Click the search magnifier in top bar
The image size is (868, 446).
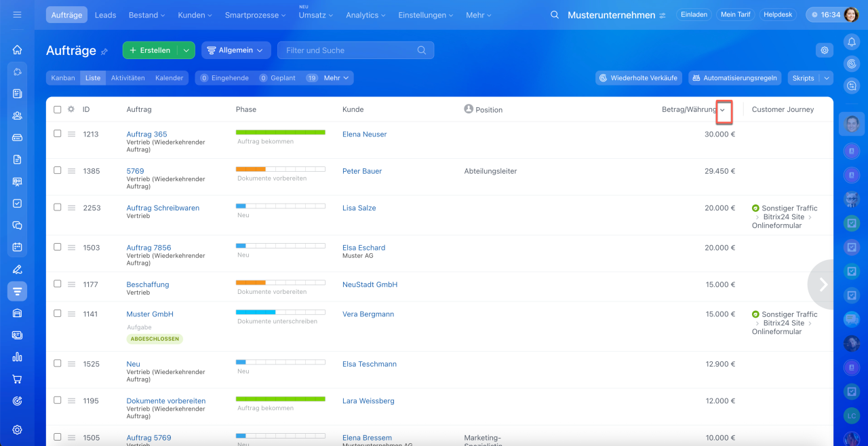pyautogui.click(x=555, y=15)
